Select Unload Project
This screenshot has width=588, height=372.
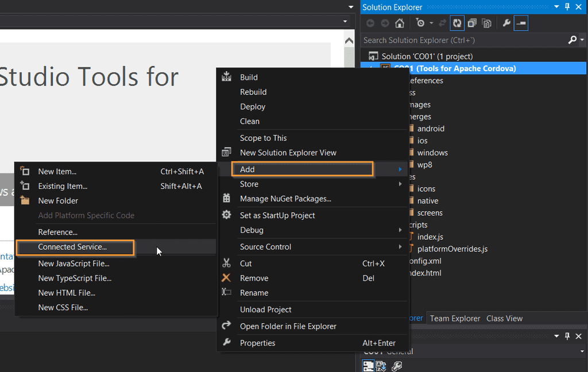point(312,309)
